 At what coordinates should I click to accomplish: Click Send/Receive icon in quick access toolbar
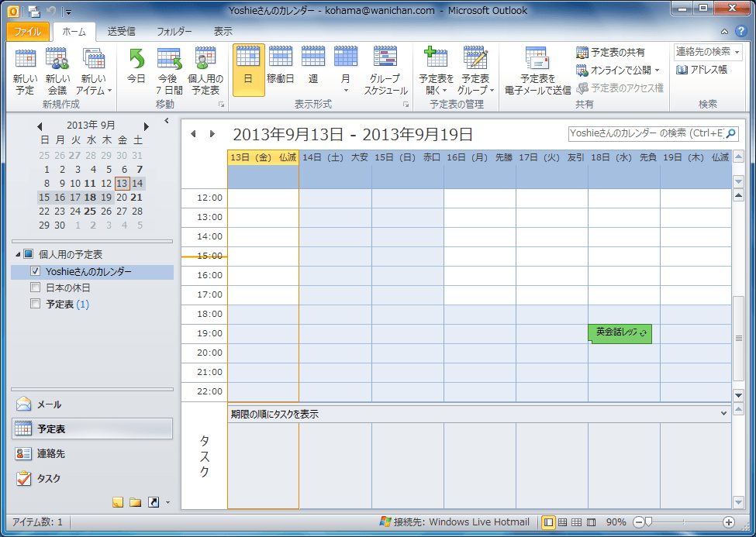pos(34,11)
